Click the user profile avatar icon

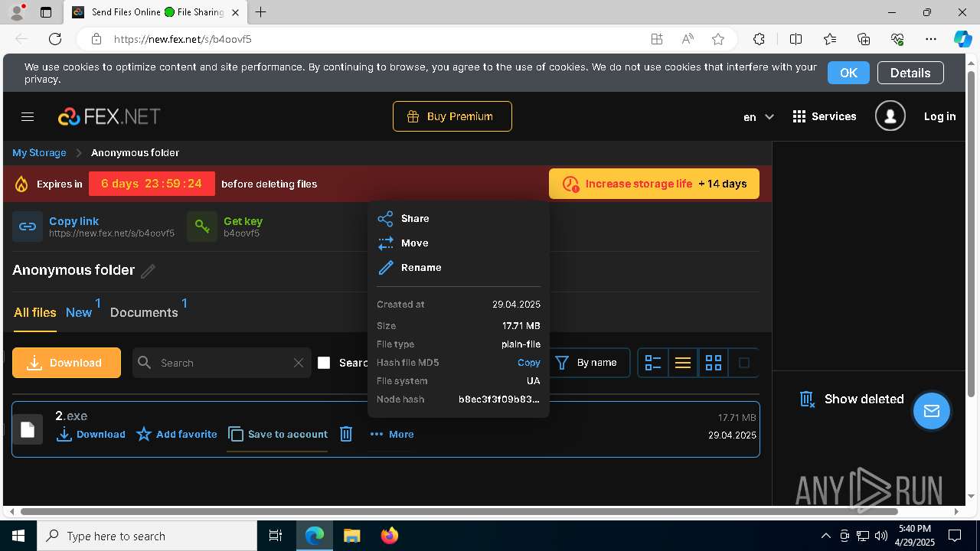click(890, 116)
